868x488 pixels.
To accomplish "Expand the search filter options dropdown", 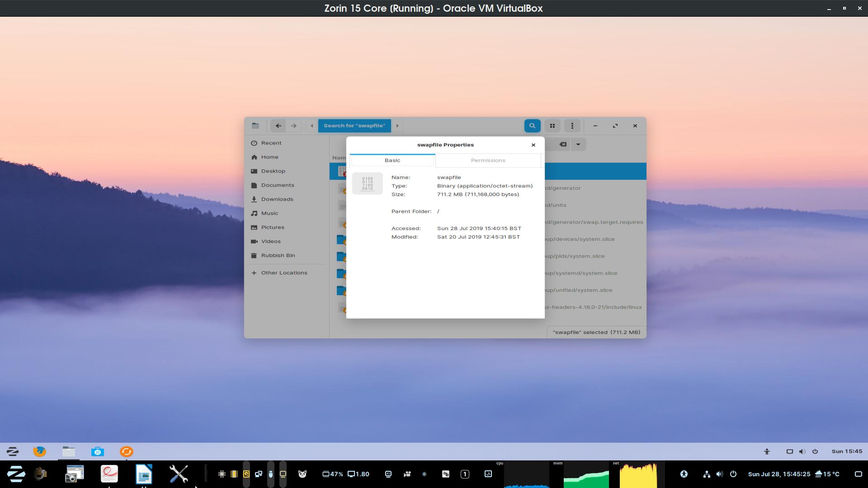I will [578, 144].
